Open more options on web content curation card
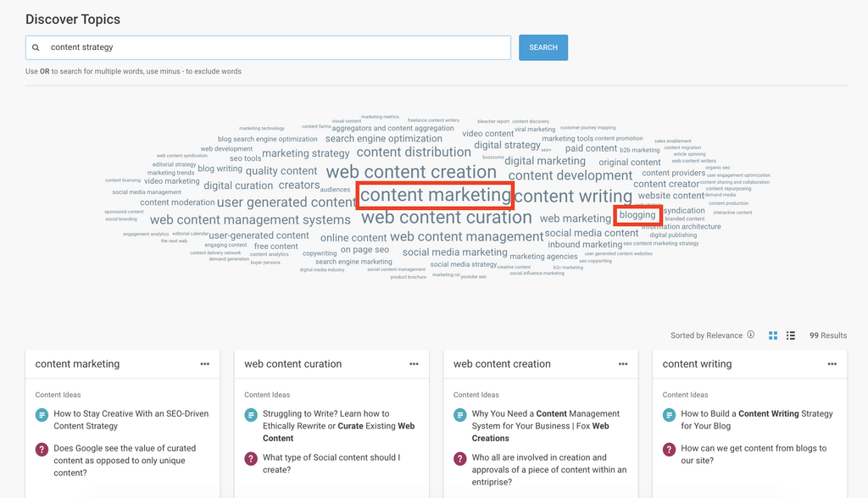Image resolution: width=868 pixels, height=498 pixels. (414, 364)
